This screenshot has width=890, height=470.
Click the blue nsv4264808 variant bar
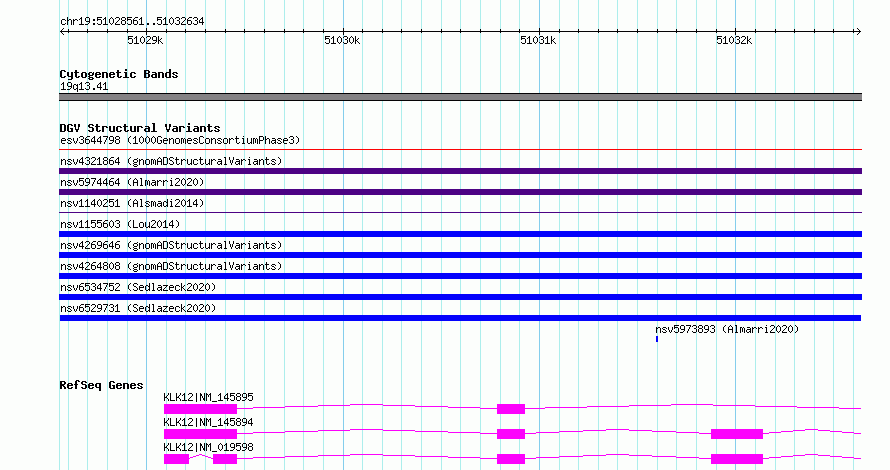click(460, 276)
